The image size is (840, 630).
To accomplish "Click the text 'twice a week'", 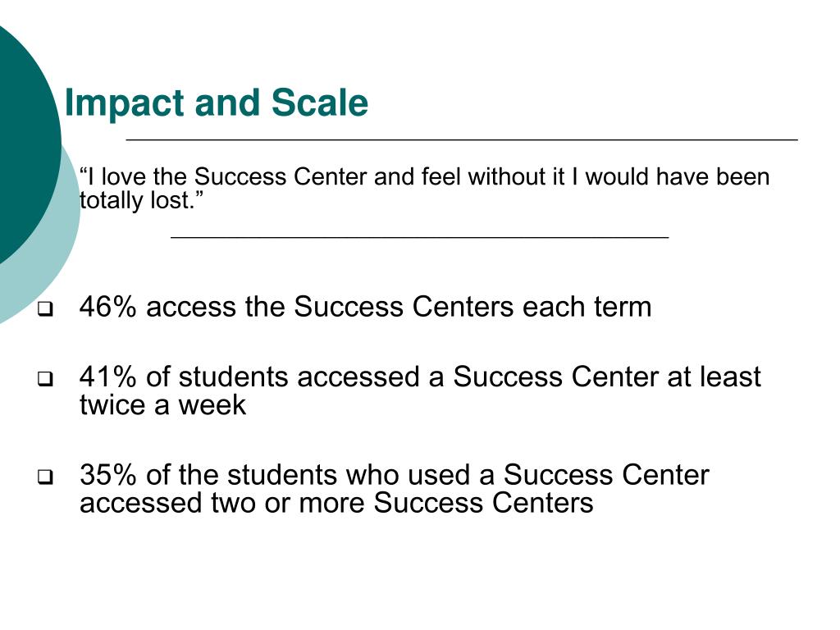I will pos(163,404).
